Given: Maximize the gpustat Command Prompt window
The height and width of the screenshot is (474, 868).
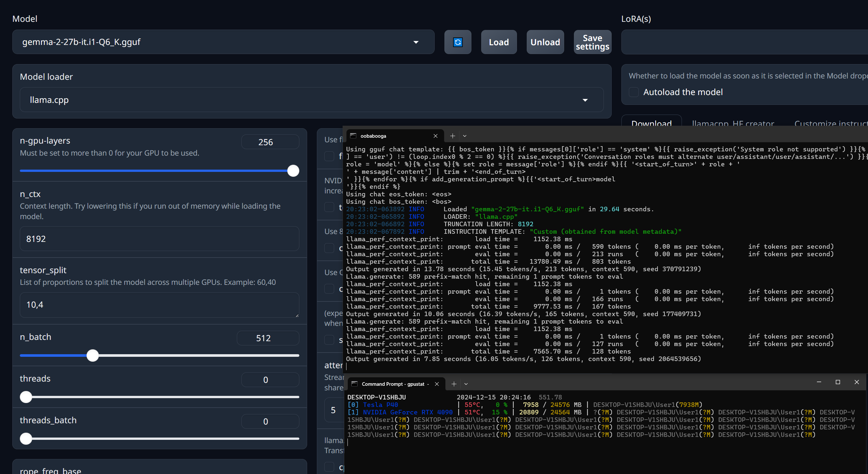Looking at the screenshot, I should (x=838, y=382).
